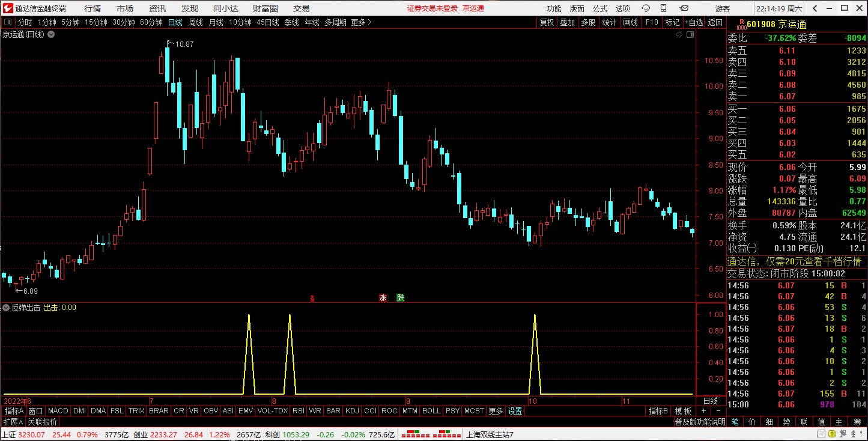Click the 通达信 千档行情 promo link
868x441 pixels.
(795, 261)
